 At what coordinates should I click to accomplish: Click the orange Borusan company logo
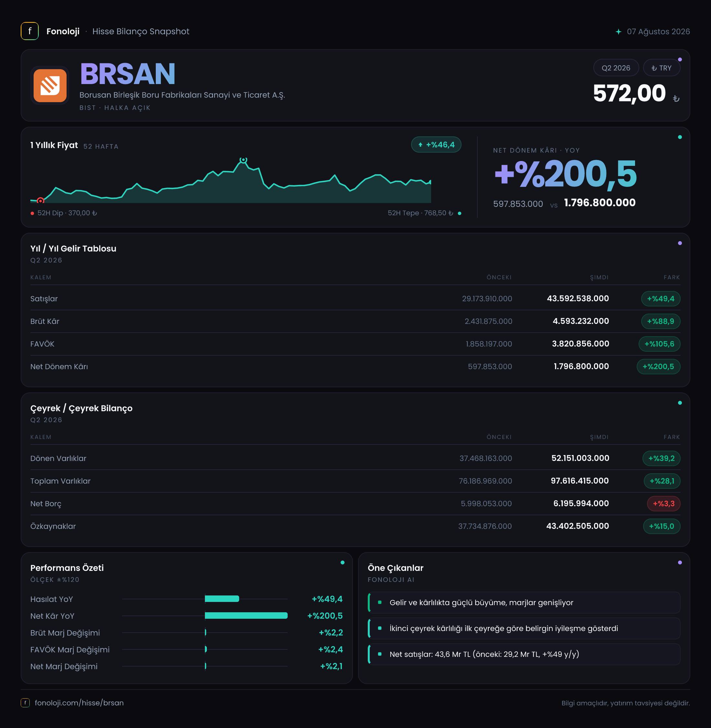tap(50, 86)
